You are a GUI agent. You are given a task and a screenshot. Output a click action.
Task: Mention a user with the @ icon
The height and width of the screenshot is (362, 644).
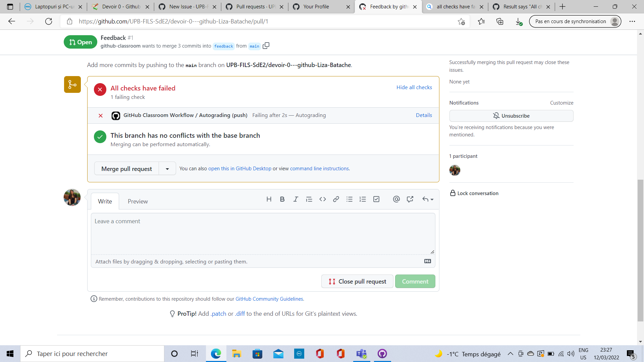pos(396,199)
